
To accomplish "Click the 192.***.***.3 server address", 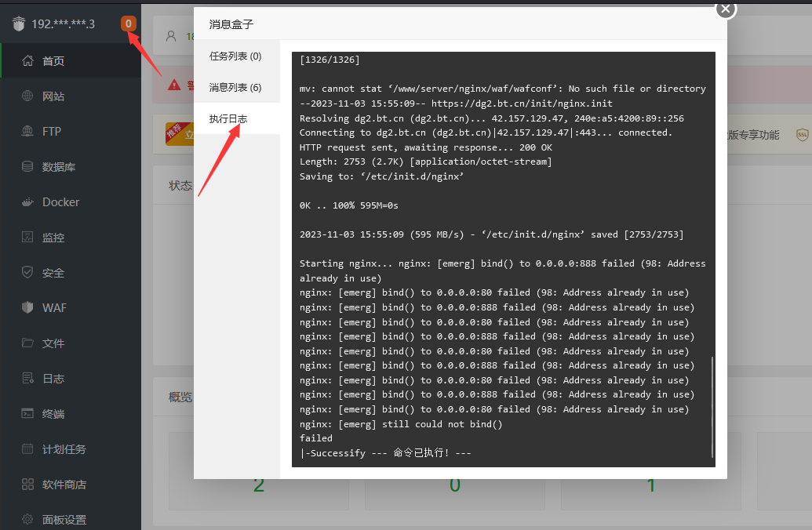I will [x=64, y=24].
